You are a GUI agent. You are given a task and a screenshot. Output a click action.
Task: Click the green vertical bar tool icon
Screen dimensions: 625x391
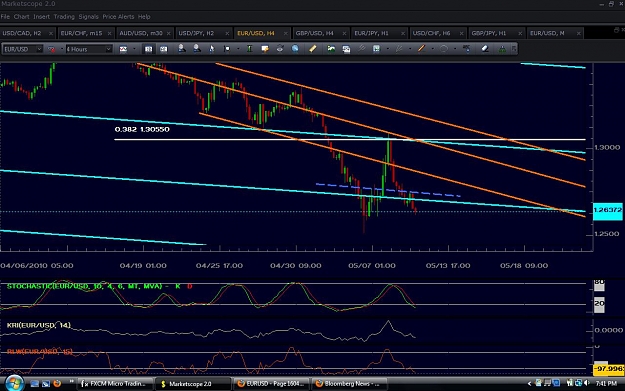(250, 49)
